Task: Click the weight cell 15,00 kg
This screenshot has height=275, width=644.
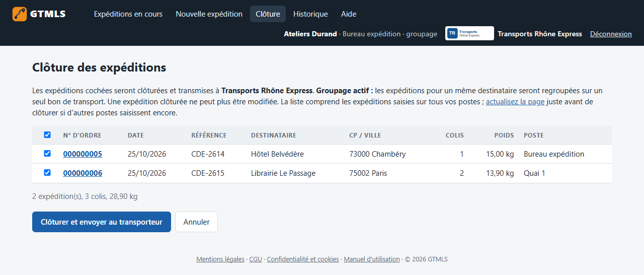Action: pyautogui.click(x=500, y=154)
